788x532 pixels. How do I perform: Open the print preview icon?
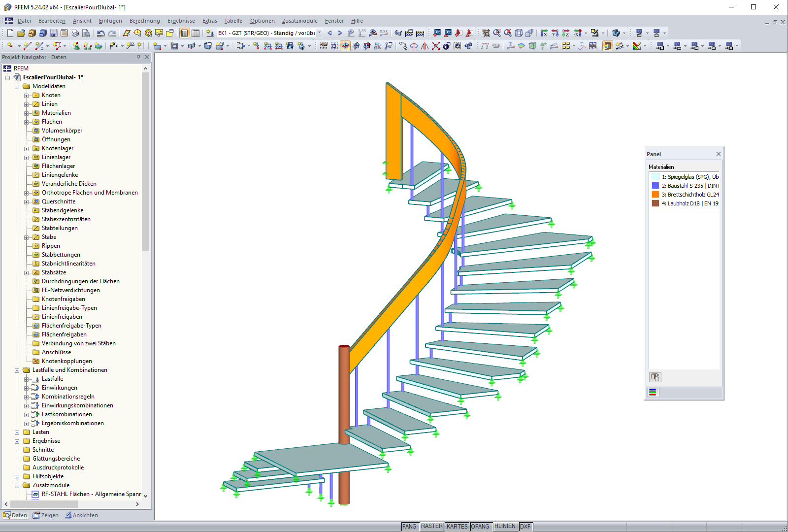tap(86, 33)
